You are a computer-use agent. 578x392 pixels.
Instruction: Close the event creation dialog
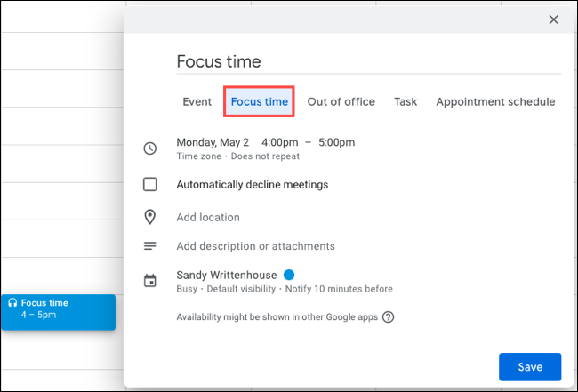(x=553, y=20)
